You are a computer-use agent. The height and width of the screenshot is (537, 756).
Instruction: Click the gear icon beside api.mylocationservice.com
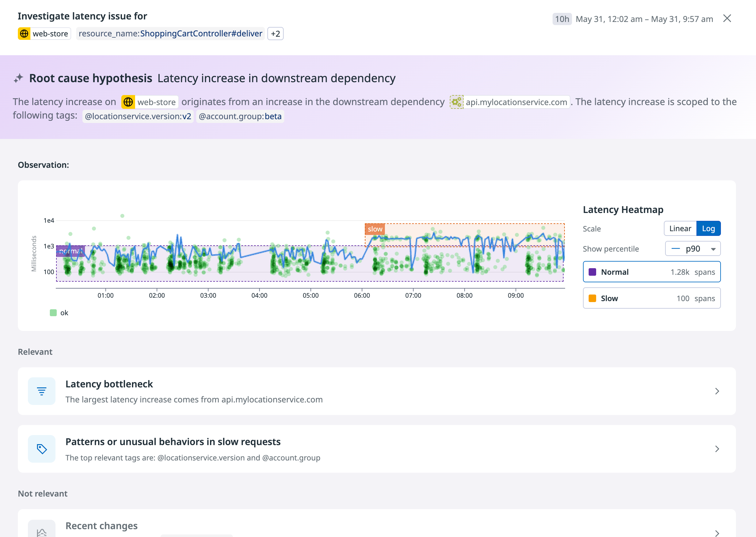(457, 102)
